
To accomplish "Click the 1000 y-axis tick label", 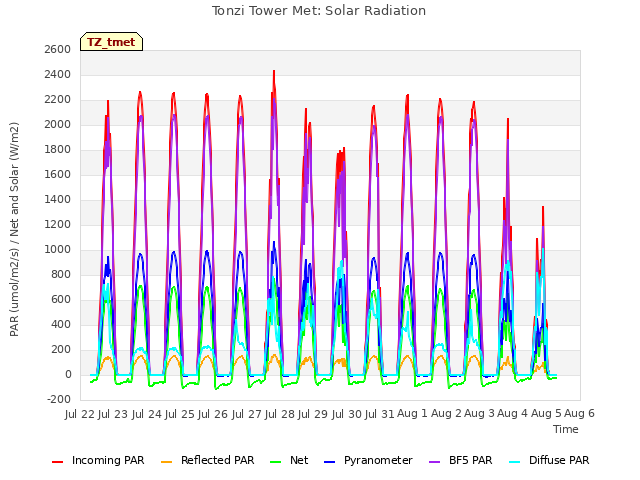I will pos(58,249).
